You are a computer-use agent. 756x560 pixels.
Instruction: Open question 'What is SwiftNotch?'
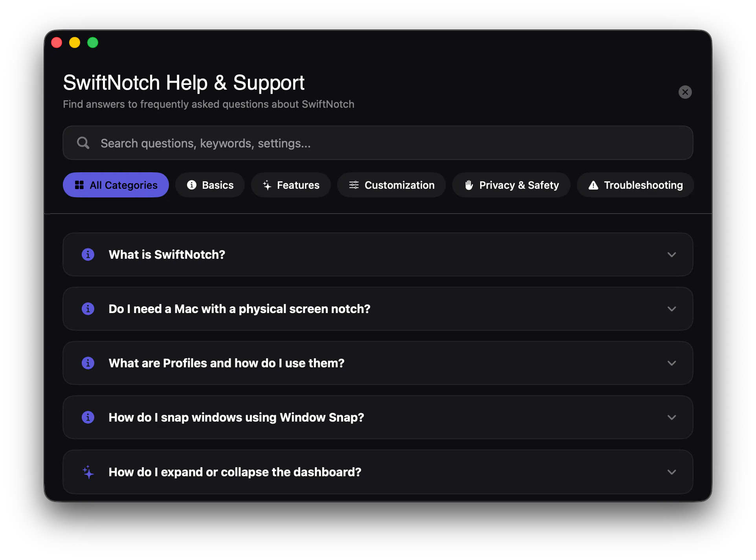point(378,254)
